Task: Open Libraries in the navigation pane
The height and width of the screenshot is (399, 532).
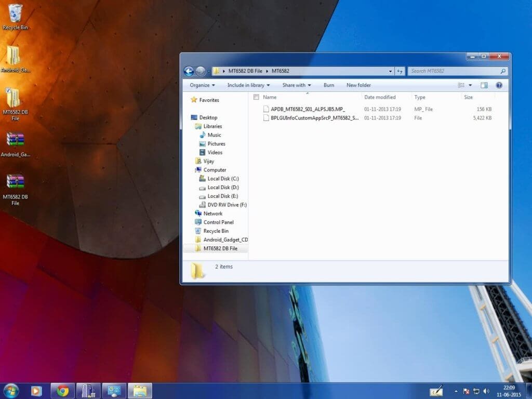Action: (x=208, y=126)
